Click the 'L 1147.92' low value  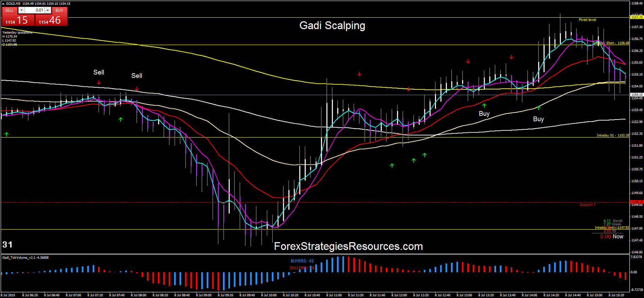[x=9, y=41]
